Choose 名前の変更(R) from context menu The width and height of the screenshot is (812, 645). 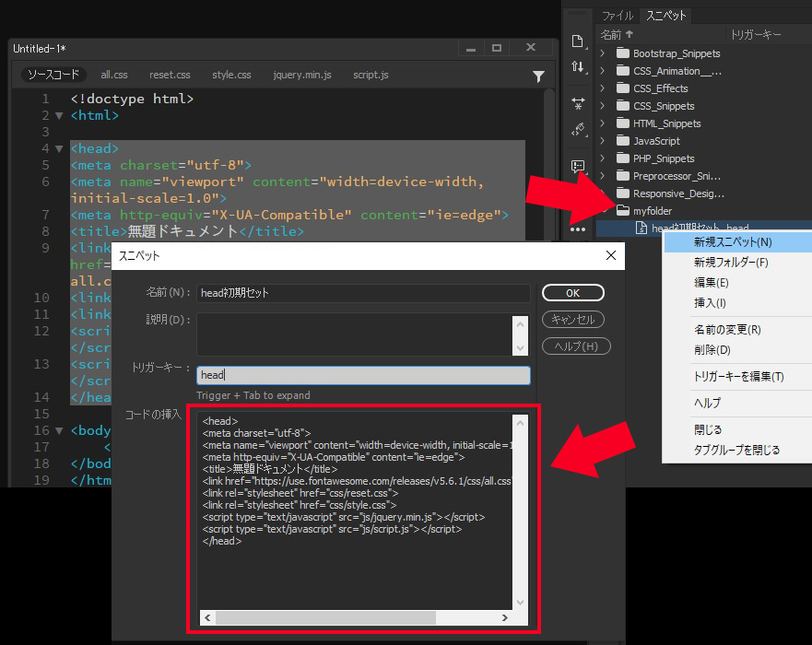coord(737,330)
